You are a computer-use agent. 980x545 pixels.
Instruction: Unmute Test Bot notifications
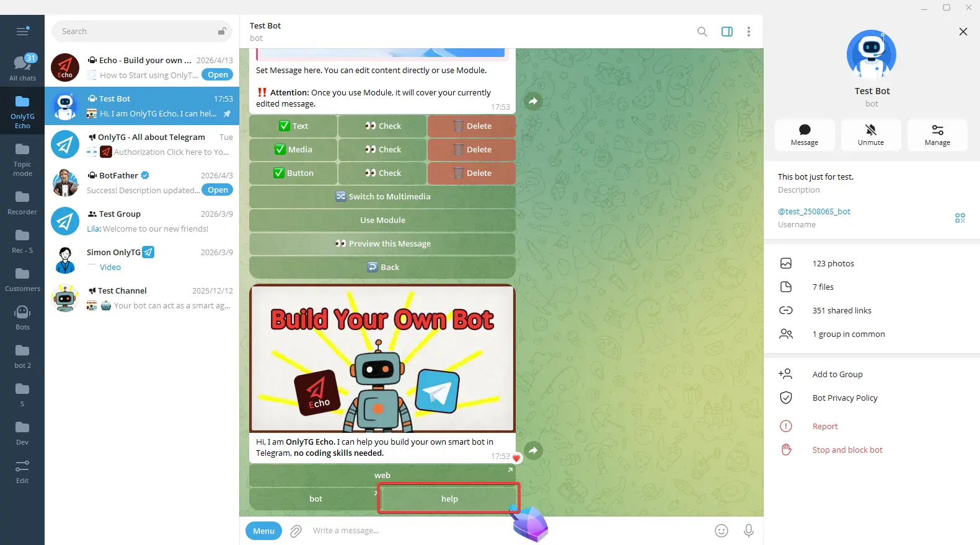tap(870, 134)
